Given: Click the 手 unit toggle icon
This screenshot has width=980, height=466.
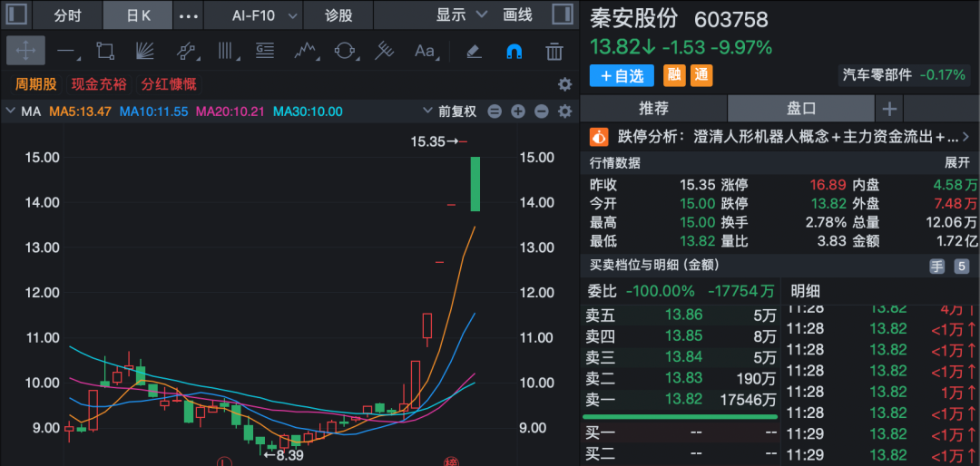Looking at the screenshot, I should [936, 267].
